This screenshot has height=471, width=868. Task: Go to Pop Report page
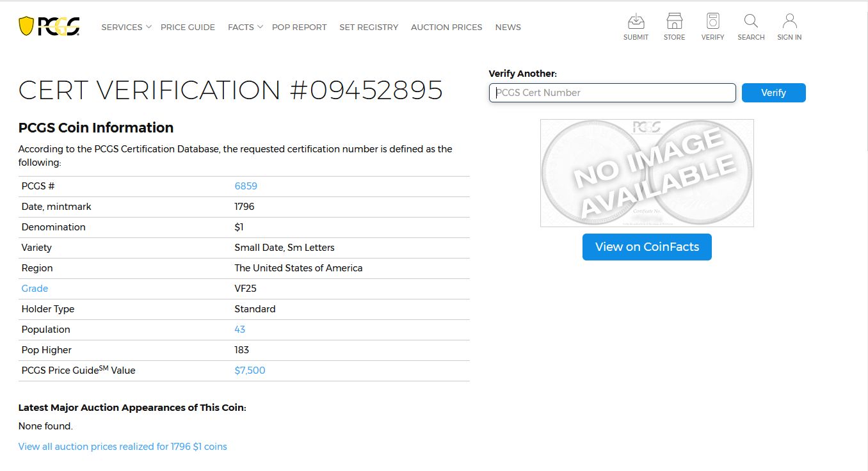pos(299,27)
